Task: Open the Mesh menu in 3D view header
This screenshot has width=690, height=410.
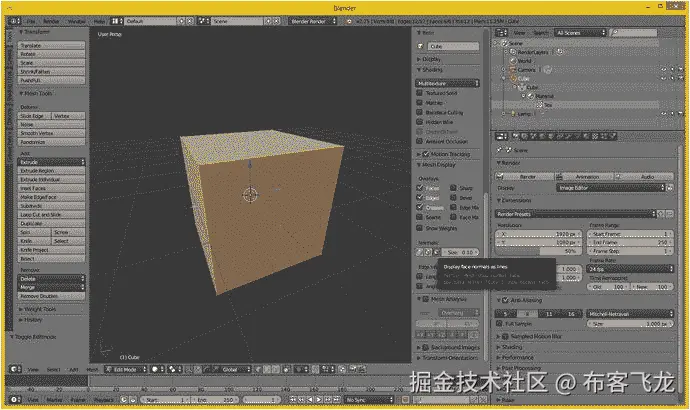Action: coord(92,370)
